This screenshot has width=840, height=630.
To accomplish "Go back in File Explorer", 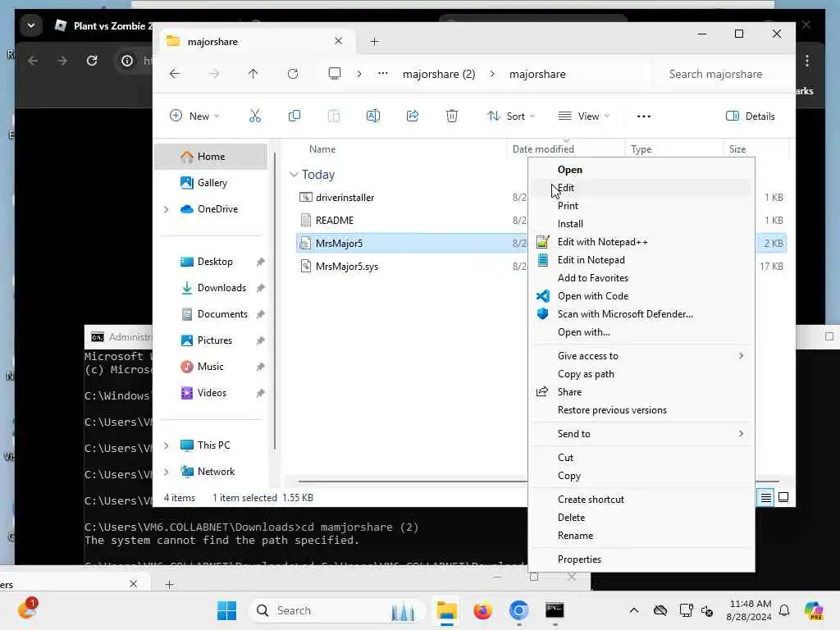I will 175,74.
